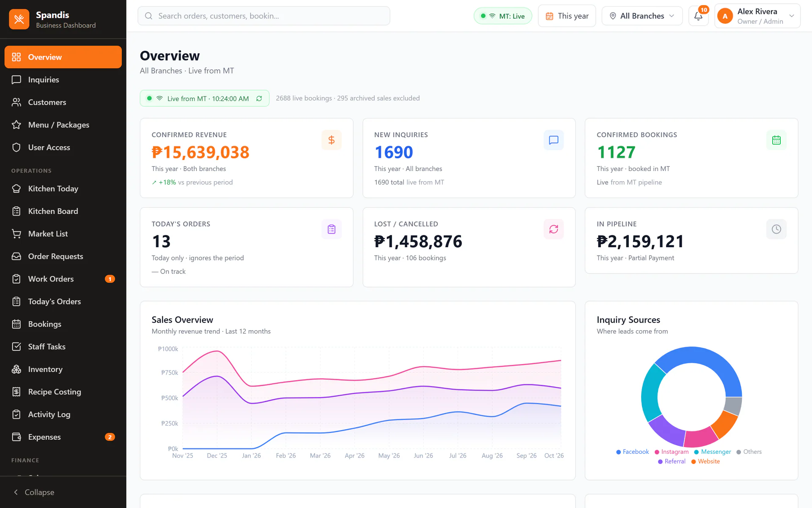Open Inventory boxes icon
This screenshot has height=508, width=812.
tap(16, 369)
